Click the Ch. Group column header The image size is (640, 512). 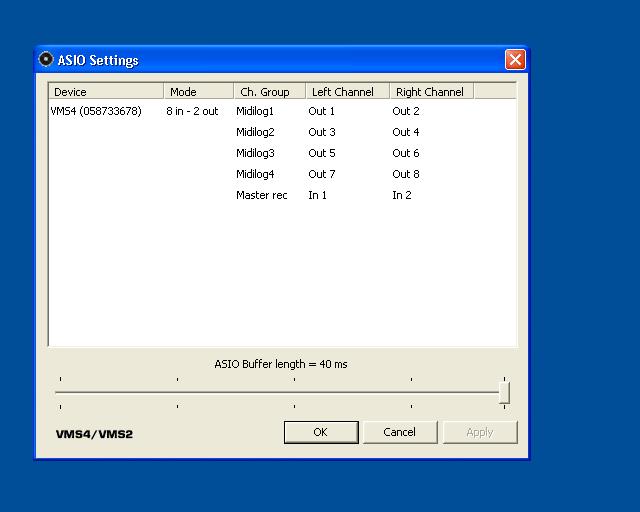click(x=268, y=92)
